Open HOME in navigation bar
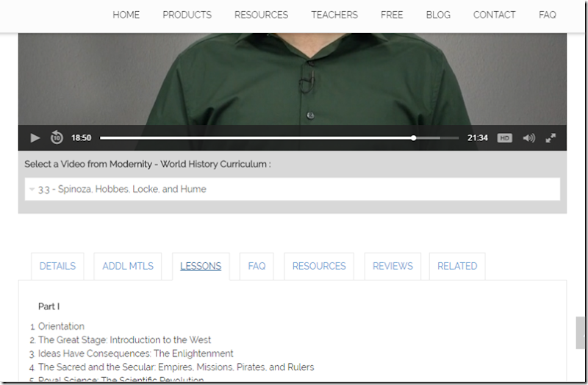 tap(126, 15)
